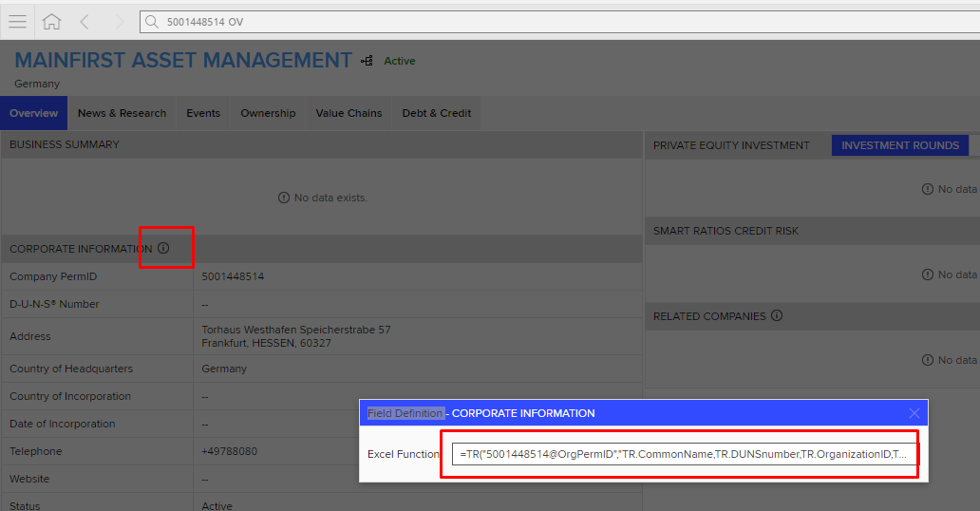Image resolution: width=980 pixels, height=511 pixels.
Task: Close the Field Definition dialog
Action: 914,413
